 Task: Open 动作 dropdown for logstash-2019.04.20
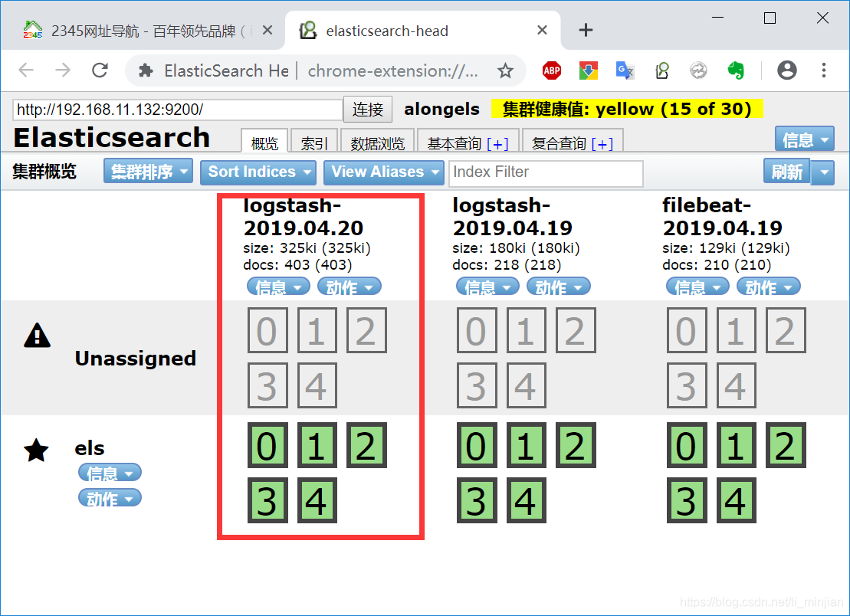coord(349,287)
